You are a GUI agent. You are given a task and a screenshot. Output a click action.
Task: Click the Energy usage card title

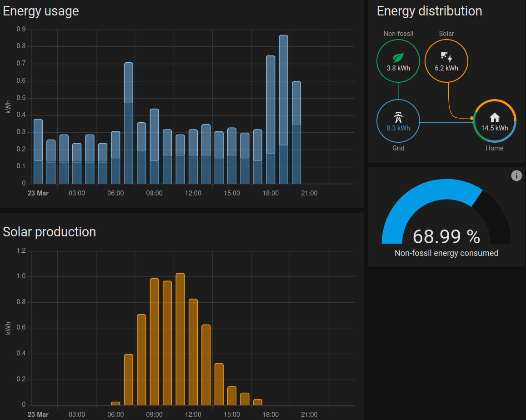pyautogui.click(x=41, y=11)
